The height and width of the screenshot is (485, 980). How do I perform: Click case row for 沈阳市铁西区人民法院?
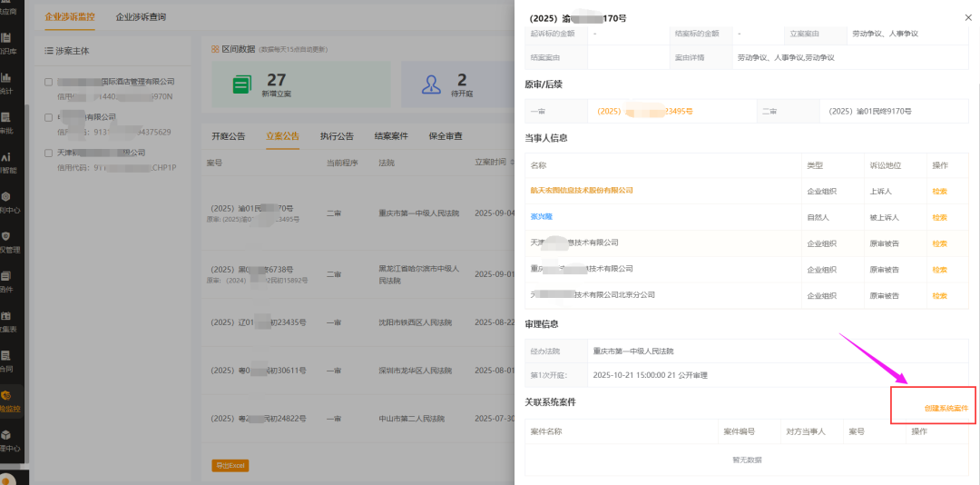pos(358,323)
